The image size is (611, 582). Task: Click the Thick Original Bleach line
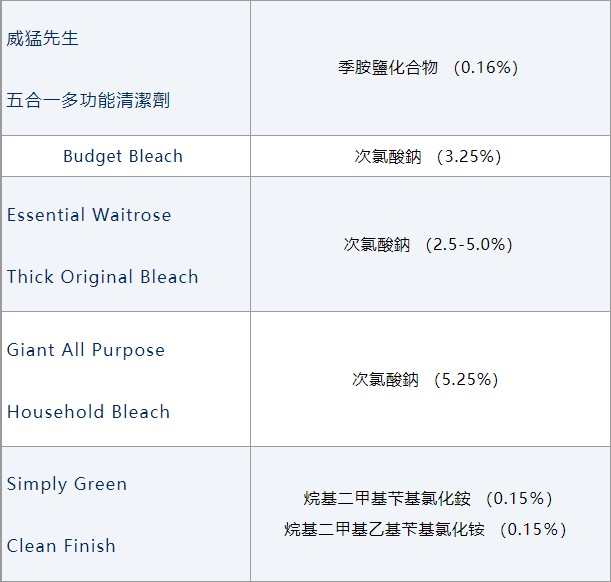pyautogui.click(x=103, y=277)
